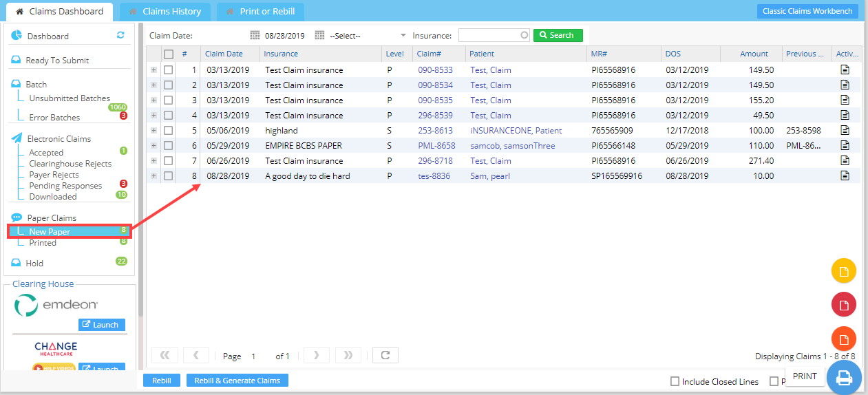Check the box for row 5 highland claim
868x395 pixels.
[169, 131]
